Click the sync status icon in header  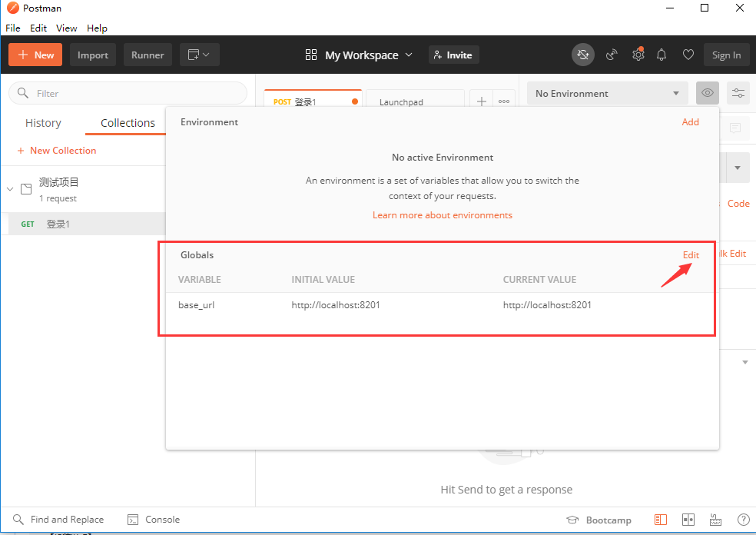coord(583,55)
